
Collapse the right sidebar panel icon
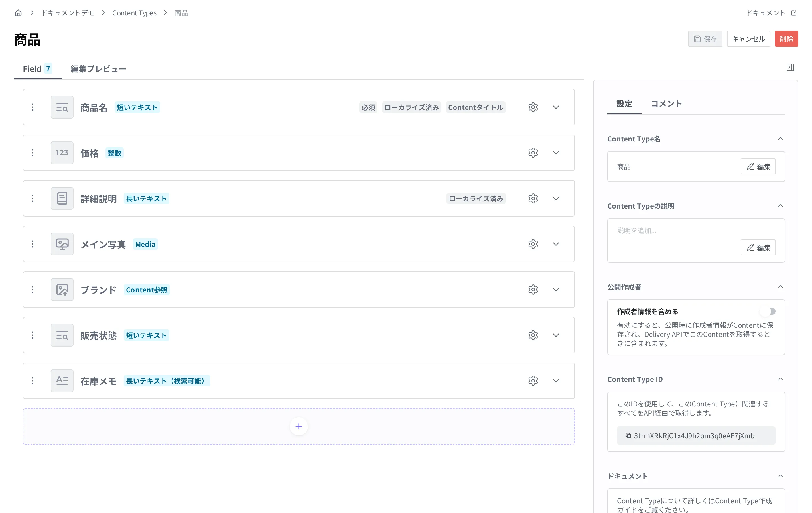(790, 68)
